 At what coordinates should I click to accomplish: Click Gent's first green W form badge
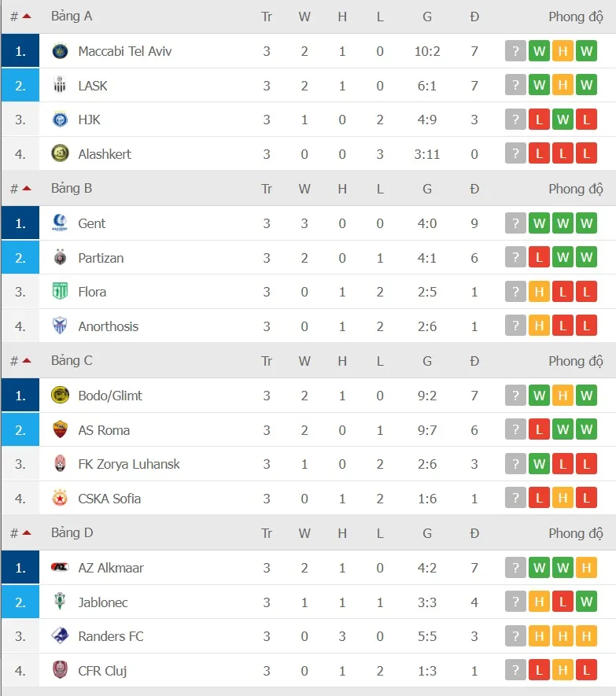pos(539,223)
